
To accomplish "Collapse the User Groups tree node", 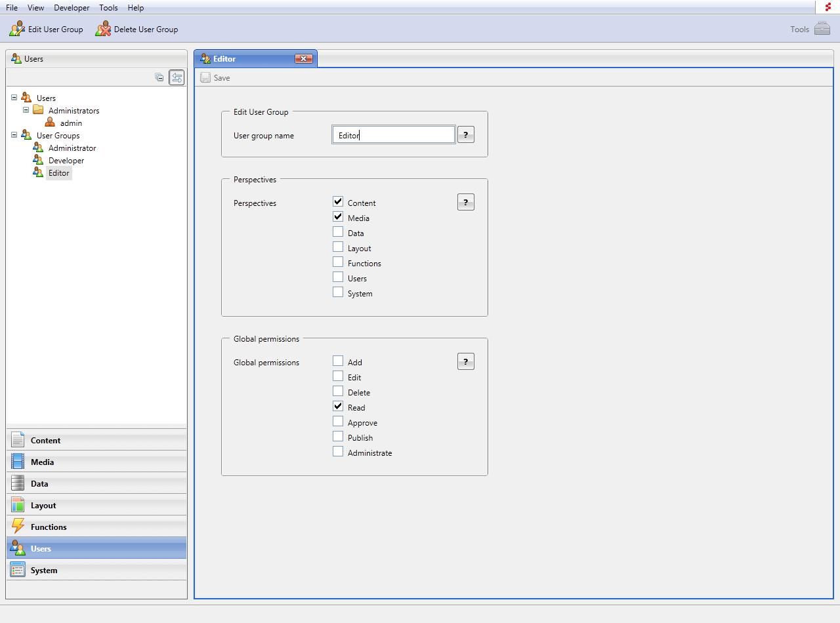I will point(14,135).
